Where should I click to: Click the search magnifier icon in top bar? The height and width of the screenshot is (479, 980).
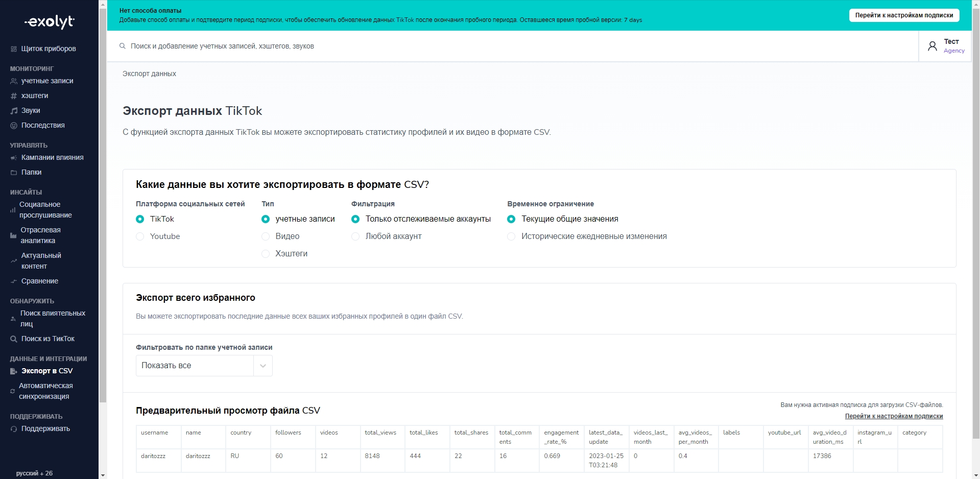coord(123,46)
